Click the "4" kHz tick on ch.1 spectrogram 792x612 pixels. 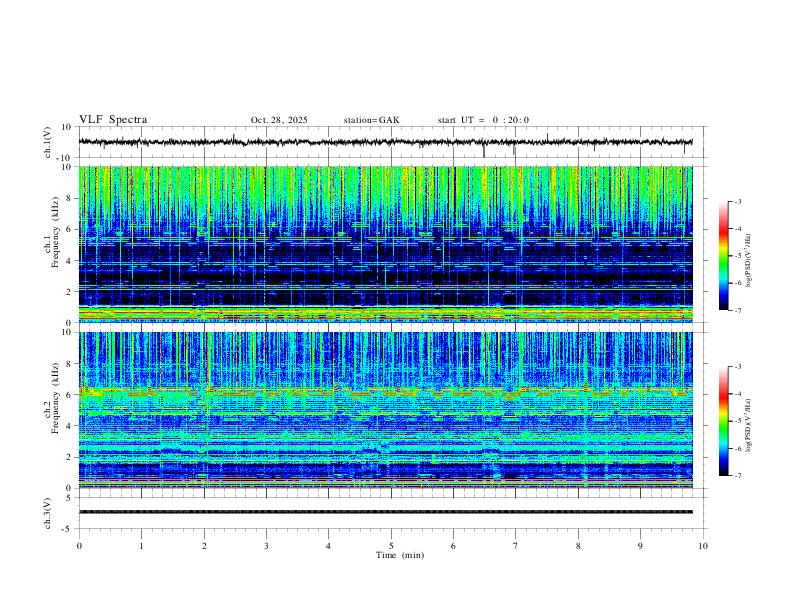[70, 261]
